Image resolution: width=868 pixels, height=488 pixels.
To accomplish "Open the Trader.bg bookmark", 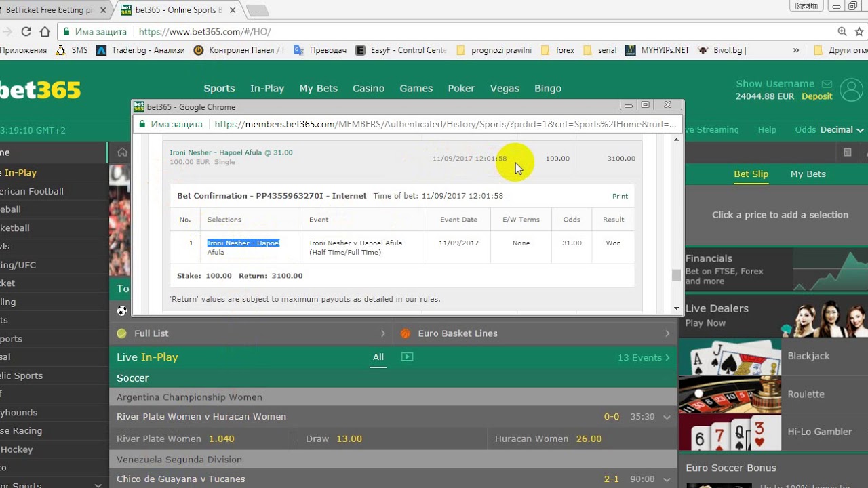I will pyautogui.click(x=140, y=50).
